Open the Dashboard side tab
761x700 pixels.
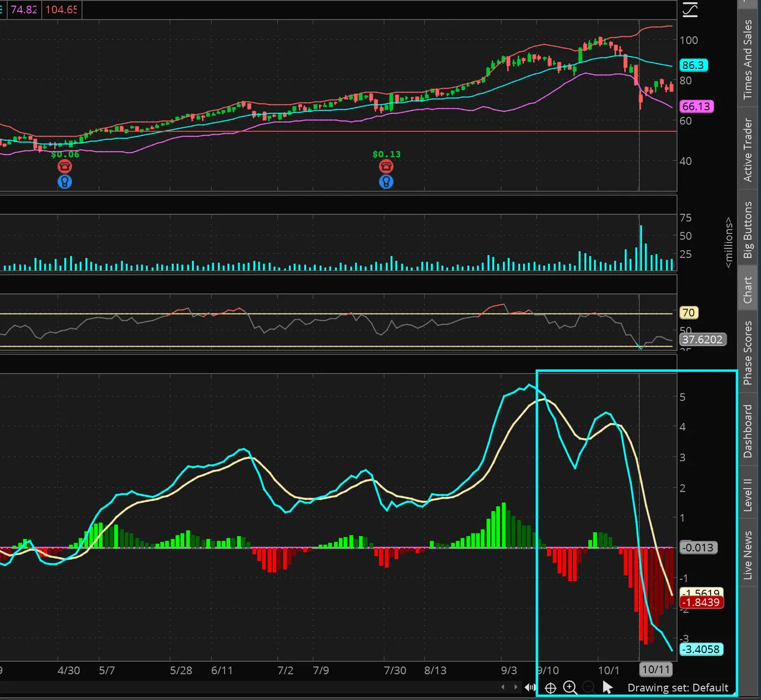tap(748, 431)
